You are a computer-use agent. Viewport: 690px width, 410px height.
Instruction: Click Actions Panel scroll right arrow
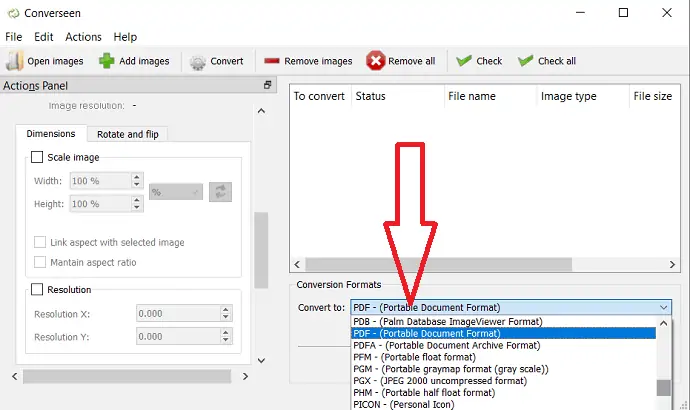point(246,377)
